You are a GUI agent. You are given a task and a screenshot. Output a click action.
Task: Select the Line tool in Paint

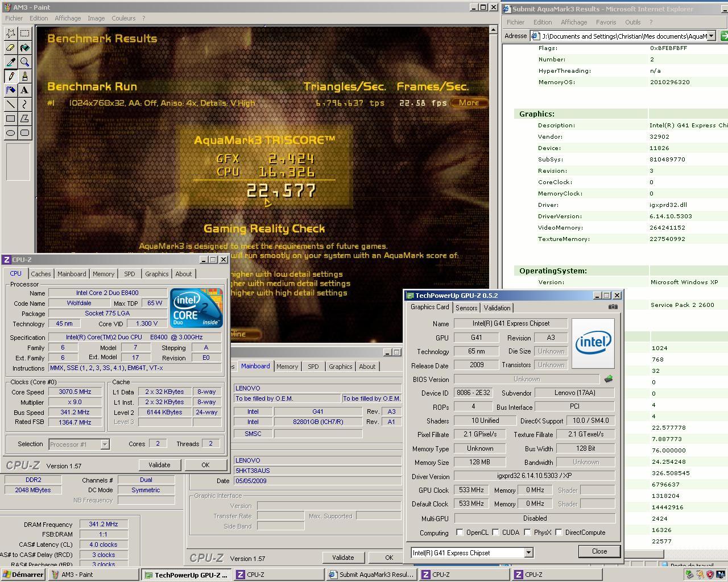pos(11,105)
